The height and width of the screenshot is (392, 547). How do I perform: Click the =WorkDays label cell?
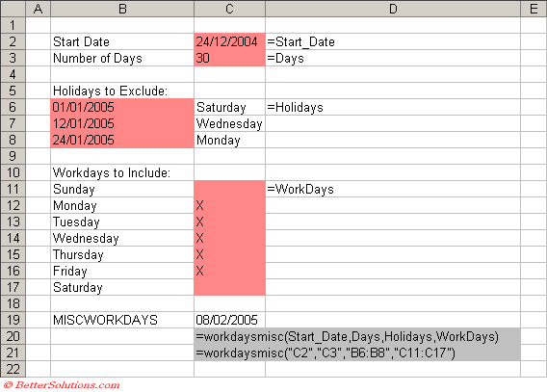pyautogui.click(x=393, y=189)
